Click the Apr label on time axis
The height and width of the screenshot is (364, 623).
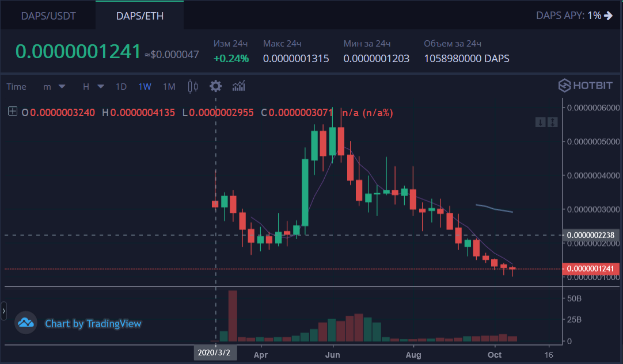tap(261, 355)
